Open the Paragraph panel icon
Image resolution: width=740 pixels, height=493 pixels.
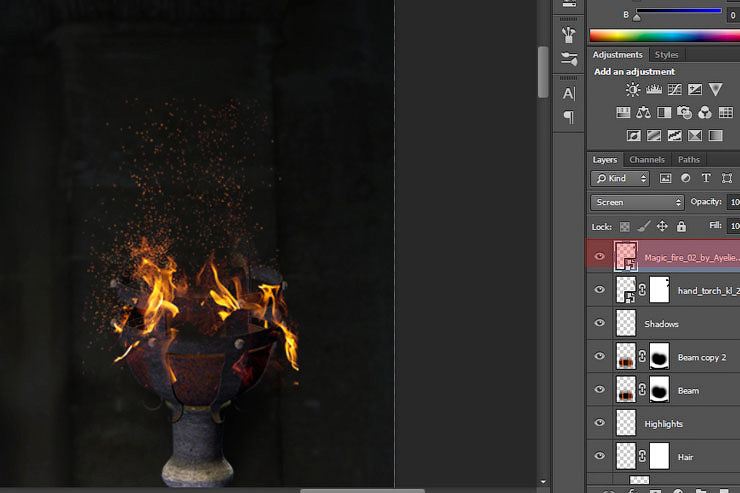(x=569, y=117)
